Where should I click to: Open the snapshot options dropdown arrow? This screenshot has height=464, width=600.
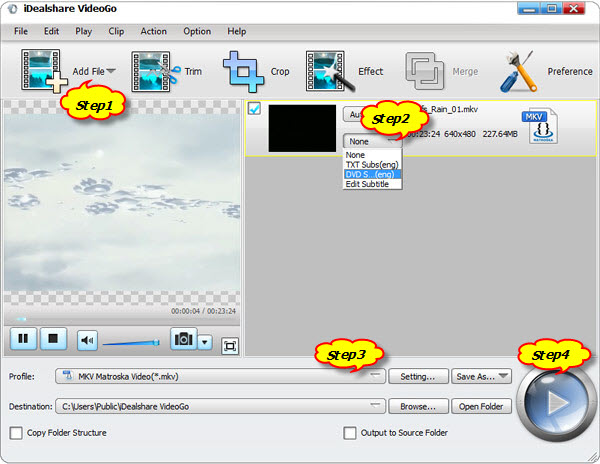pos(205,342)
